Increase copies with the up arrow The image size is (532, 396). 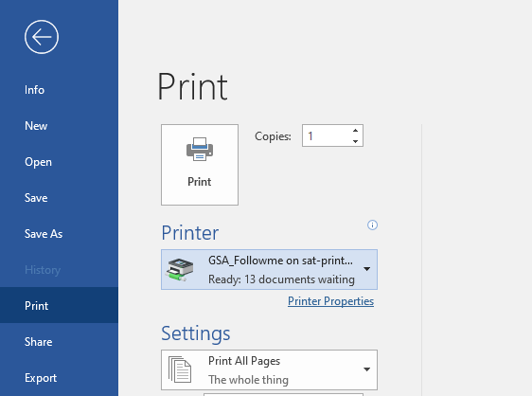click(355, 131)
